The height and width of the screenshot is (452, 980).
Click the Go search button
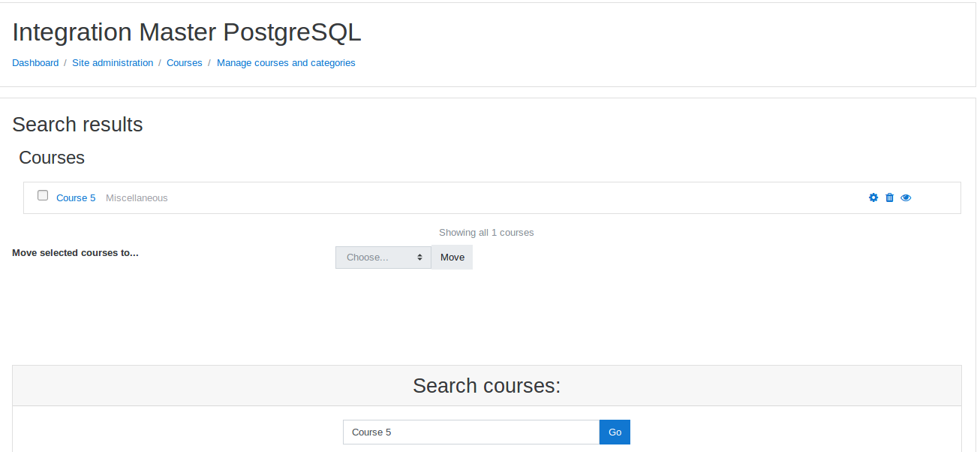click(615, 432)
